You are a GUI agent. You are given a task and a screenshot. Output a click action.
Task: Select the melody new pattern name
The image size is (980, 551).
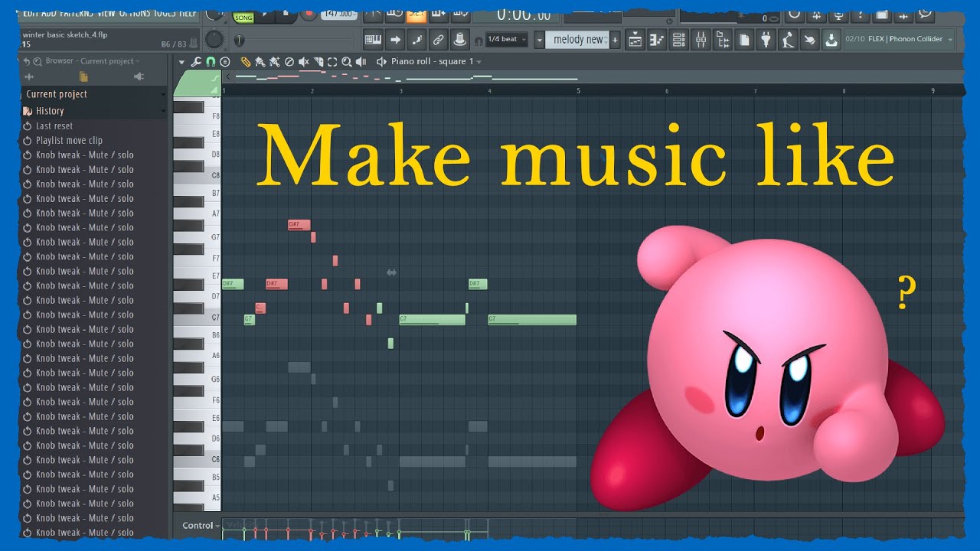578,40
